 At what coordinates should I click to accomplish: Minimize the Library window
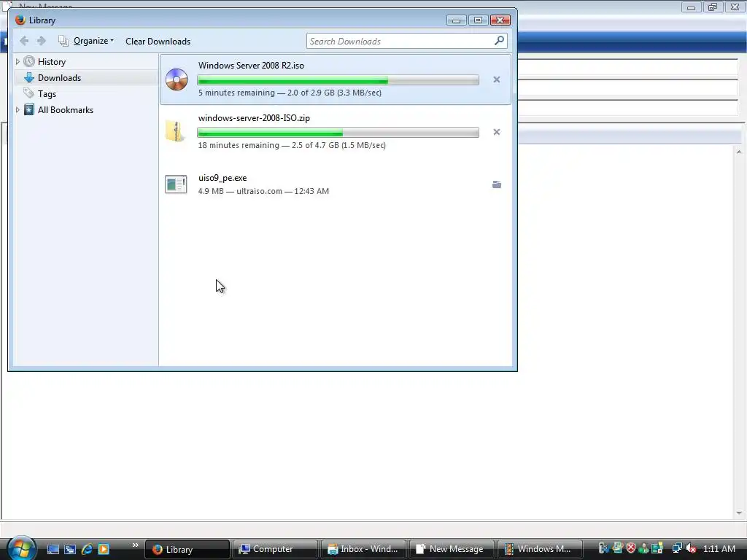click(x=457, y=20)
